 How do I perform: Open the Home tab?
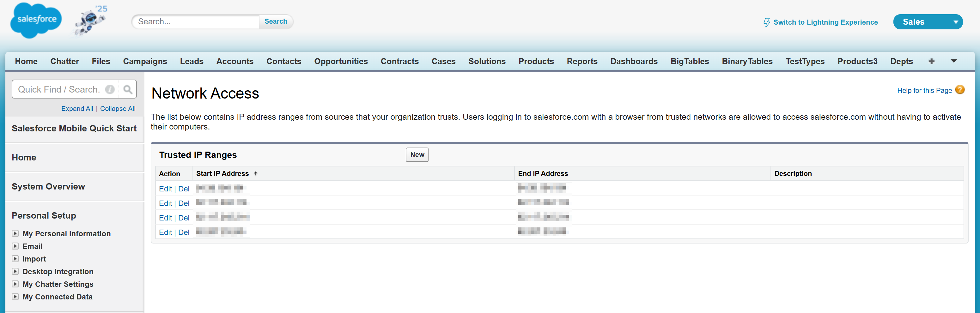(26, 61)
